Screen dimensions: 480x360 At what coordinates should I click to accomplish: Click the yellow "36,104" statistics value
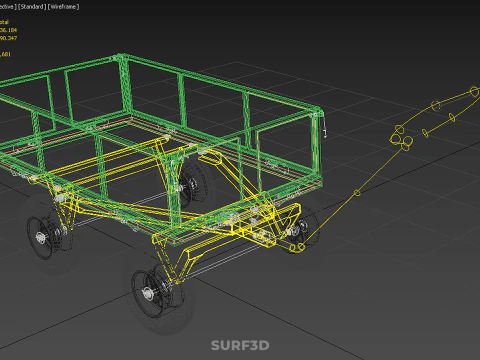tap(8, 30)
